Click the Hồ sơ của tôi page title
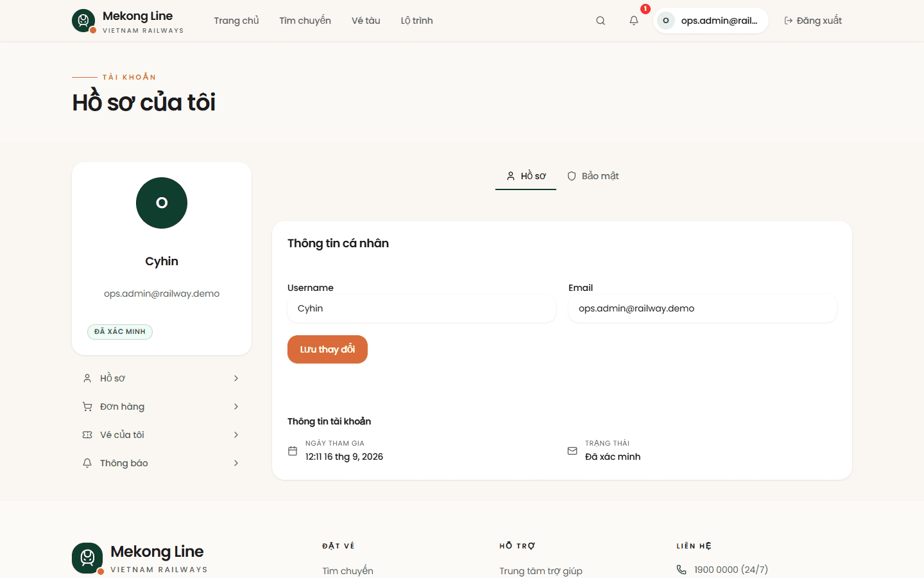This screenshot has width=924, height=578. tap(144, 103)
